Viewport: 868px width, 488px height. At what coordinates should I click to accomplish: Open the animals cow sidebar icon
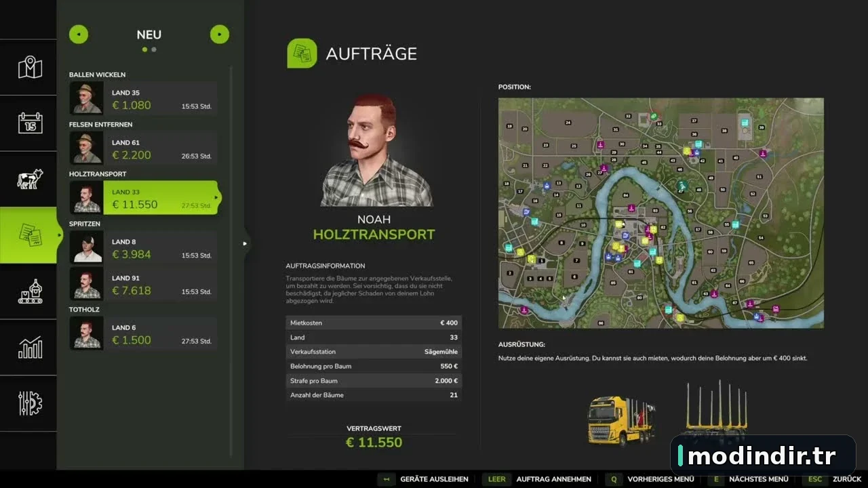coord(30,179)
